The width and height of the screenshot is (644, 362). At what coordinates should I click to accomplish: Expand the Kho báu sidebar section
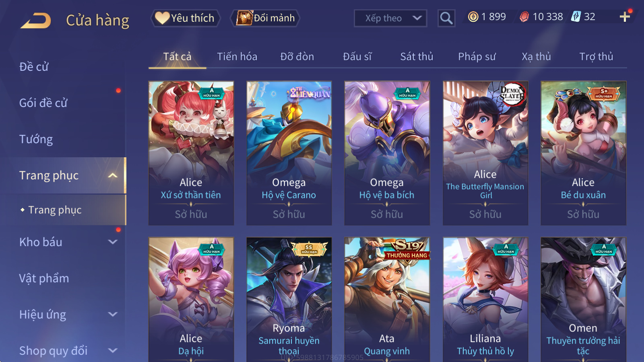[113, 242]
